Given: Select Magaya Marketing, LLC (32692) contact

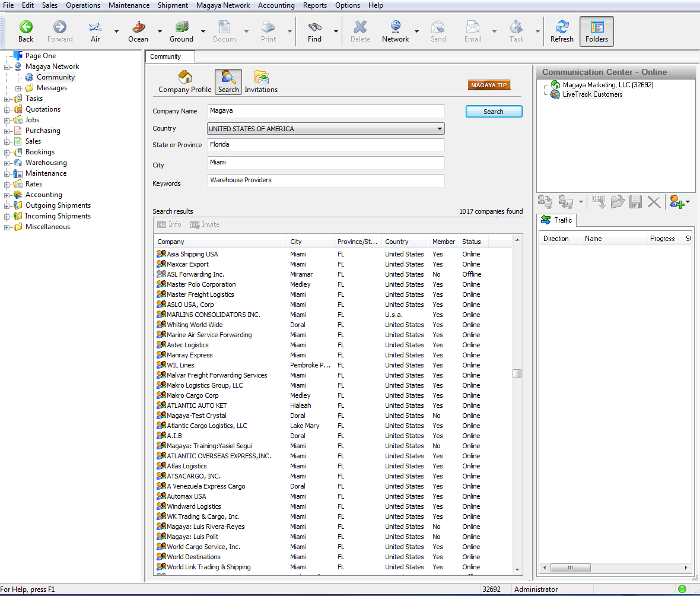Looking at the screenshot, I should pyautogui.click(x=607, y=84).
